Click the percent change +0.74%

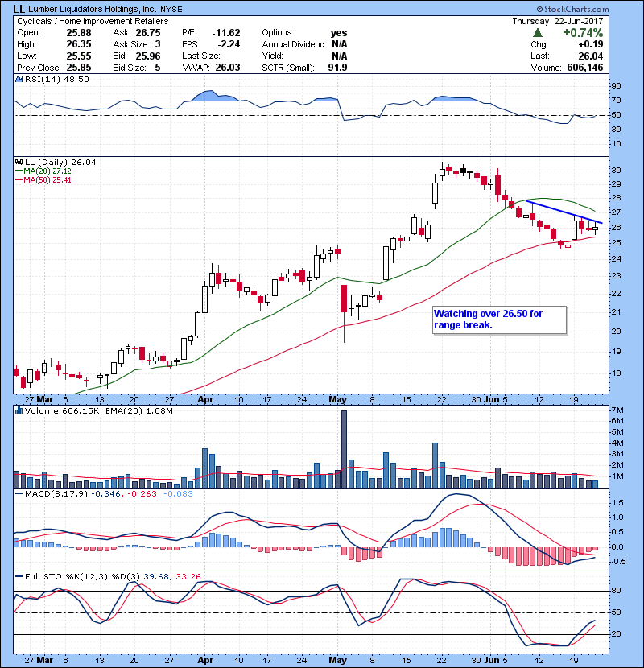tap(583, 33)
